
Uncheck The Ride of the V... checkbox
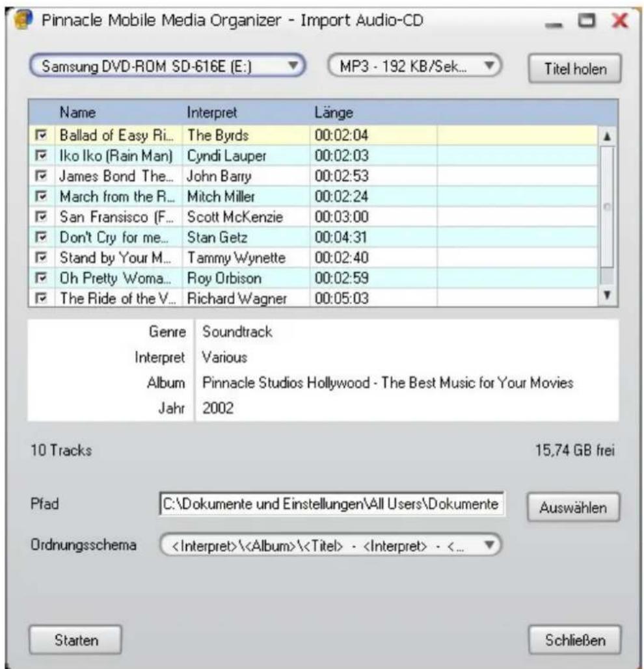point(41,298)
